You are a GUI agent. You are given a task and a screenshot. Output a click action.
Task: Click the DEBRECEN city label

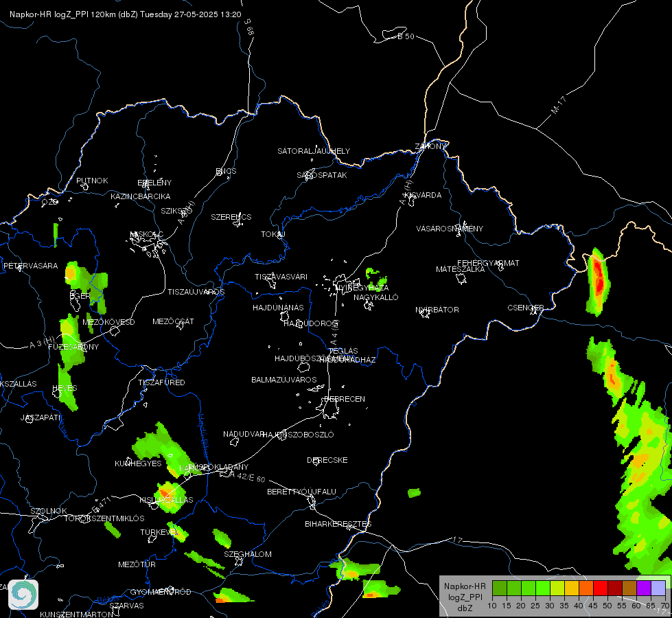345,399
